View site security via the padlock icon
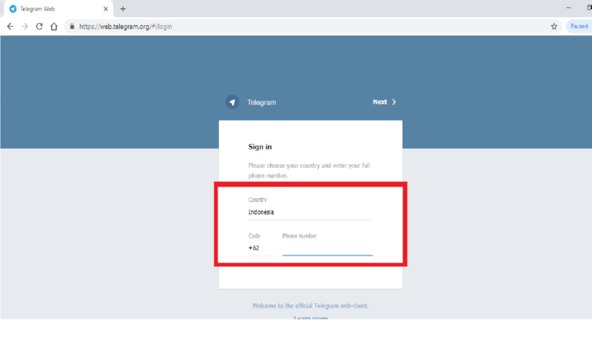The image size is (592, 364). pos(72,27)
